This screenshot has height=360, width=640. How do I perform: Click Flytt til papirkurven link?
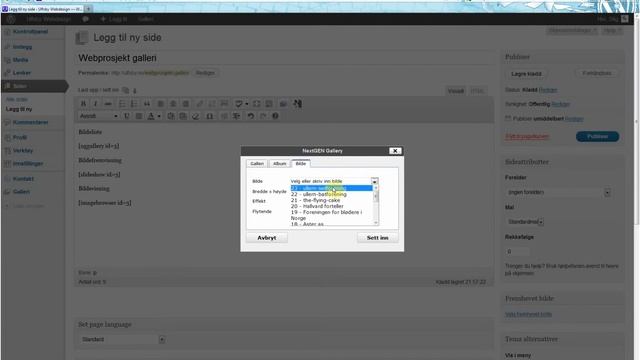click(x=527, y=137)
